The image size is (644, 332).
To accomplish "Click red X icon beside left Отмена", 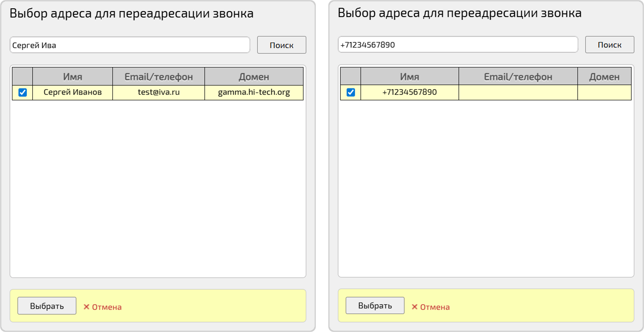I will pos(87,307).
